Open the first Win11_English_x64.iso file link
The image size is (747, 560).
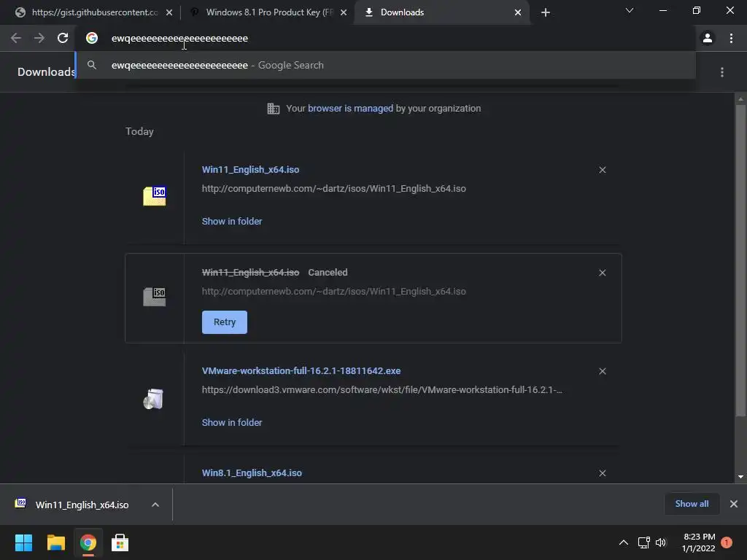pos(251,169)
